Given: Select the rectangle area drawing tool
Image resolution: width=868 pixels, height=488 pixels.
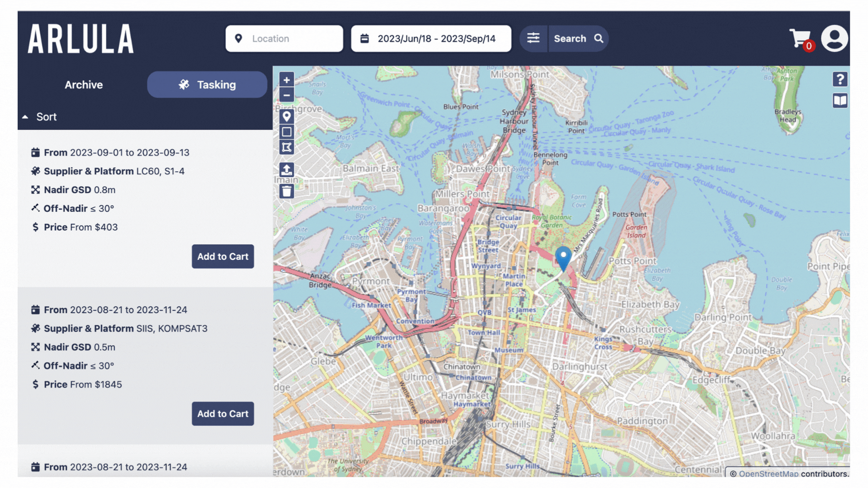Looking at the screenshot, I should [287, 132].
